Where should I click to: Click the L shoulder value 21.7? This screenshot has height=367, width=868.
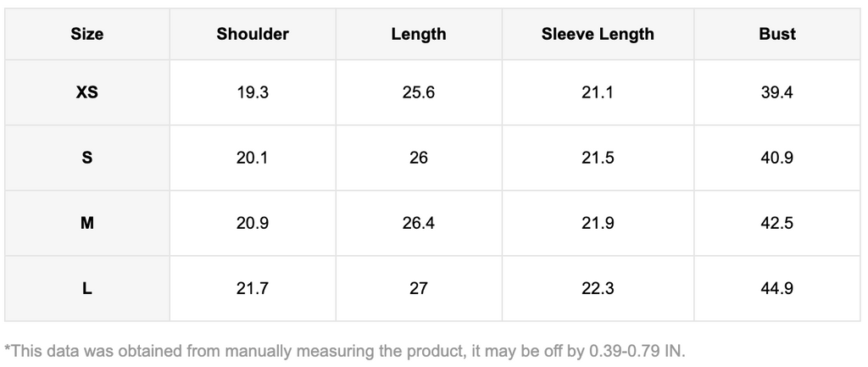(x=253, y=288)
